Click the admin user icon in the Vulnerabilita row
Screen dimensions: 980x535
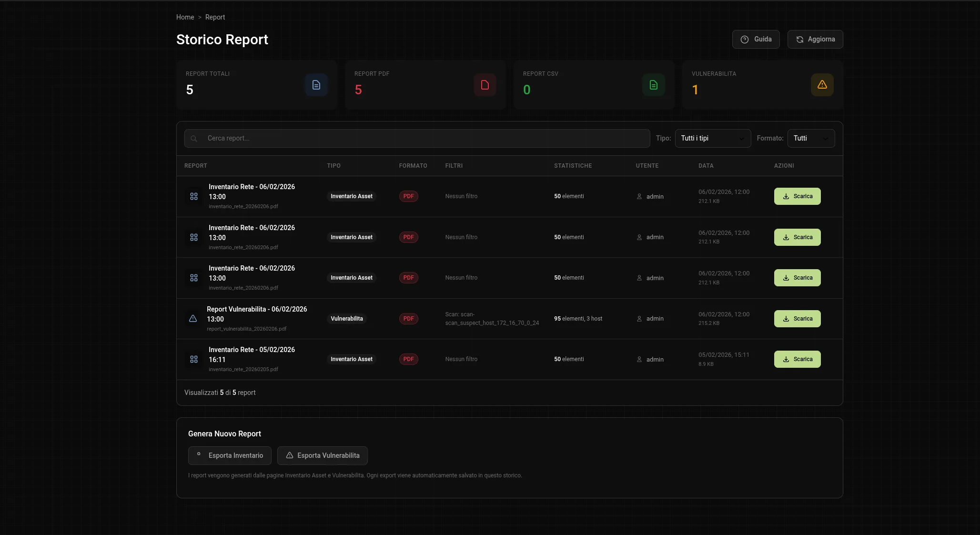click(639, 319)
